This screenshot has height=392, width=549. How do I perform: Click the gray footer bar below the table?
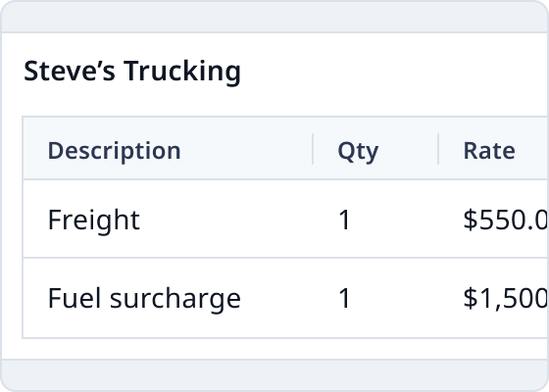tap(274, 374)
